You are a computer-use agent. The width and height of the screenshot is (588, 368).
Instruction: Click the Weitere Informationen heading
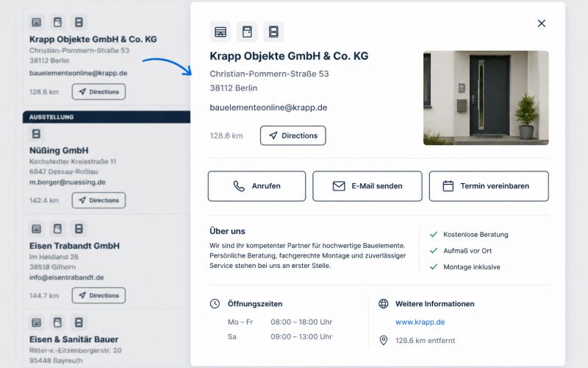pos(435,304)
